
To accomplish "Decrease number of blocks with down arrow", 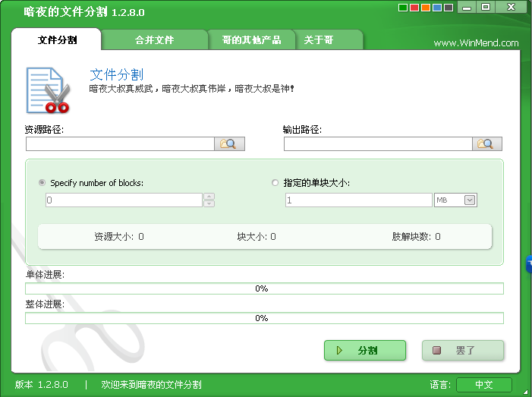I will (209, 203).
